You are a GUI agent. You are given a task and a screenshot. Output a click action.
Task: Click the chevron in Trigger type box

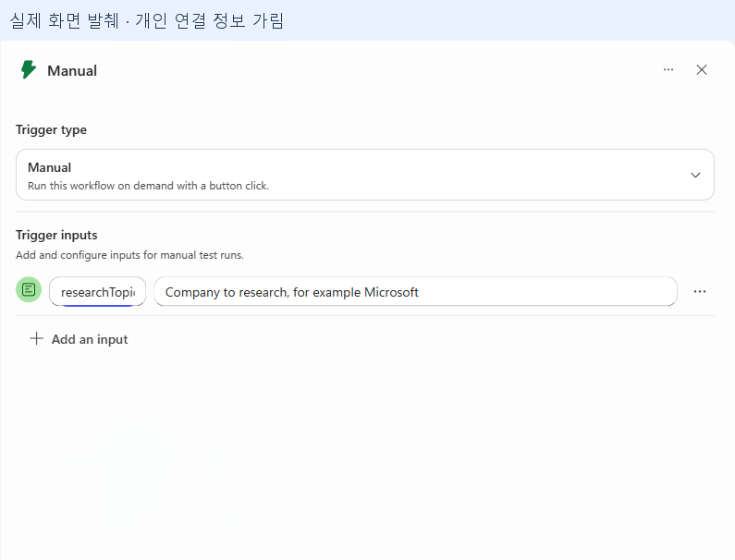tap(695, 176)
